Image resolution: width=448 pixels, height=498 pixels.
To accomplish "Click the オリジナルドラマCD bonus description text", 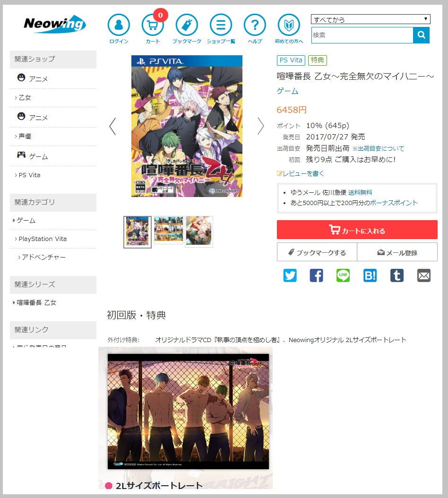I will click(x=281, y=340).
